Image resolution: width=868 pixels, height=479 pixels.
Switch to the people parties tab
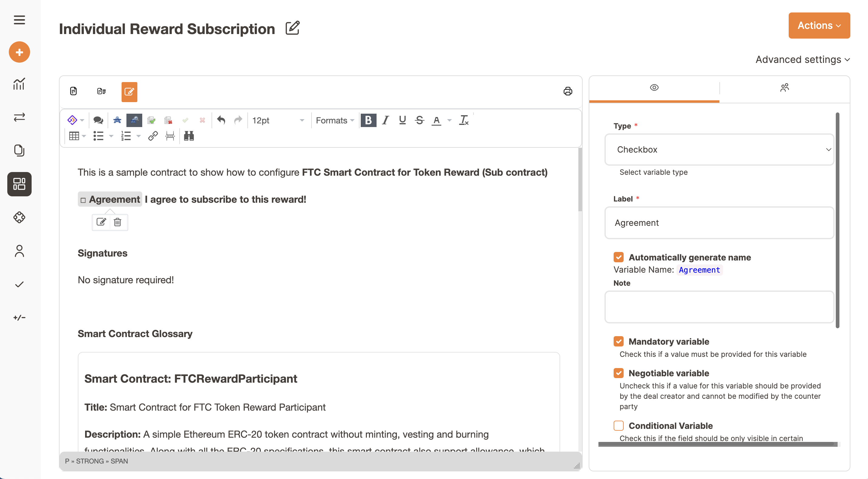784,88
